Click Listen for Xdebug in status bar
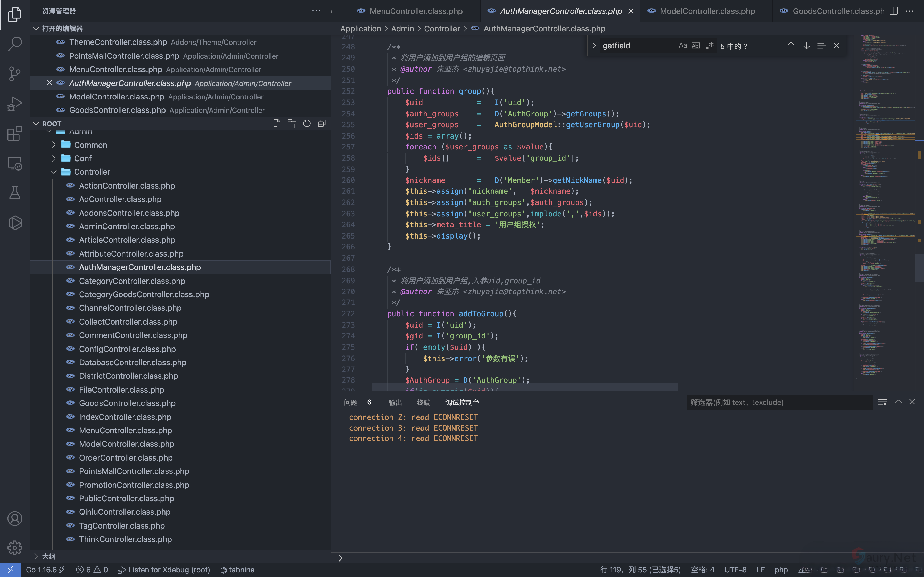Viewport: 924px width, 577px height. [164, 570]
